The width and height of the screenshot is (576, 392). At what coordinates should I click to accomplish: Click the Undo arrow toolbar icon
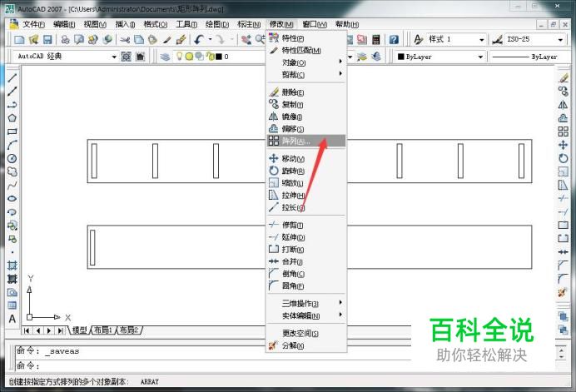[199, 39]
